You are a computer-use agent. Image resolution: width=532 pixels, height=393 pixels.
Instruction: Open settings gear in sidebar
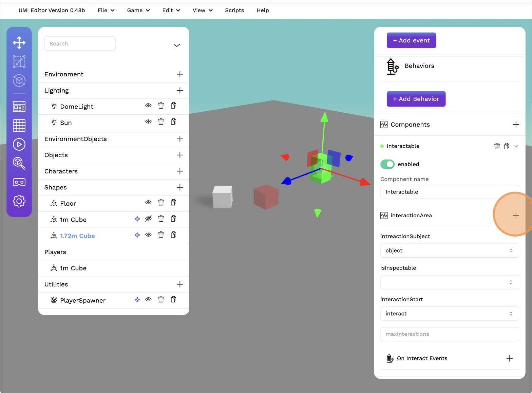pyautogui.click(x=19, y=201)
